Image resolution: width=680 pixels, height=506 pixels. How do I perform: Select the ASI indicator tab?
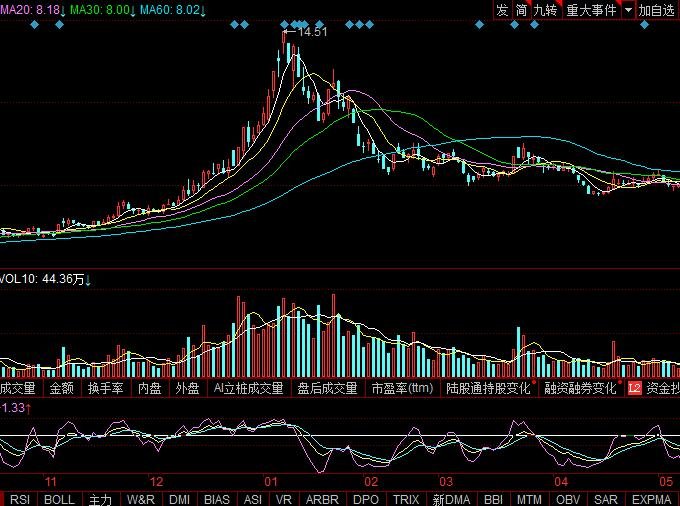pos(253,499)
